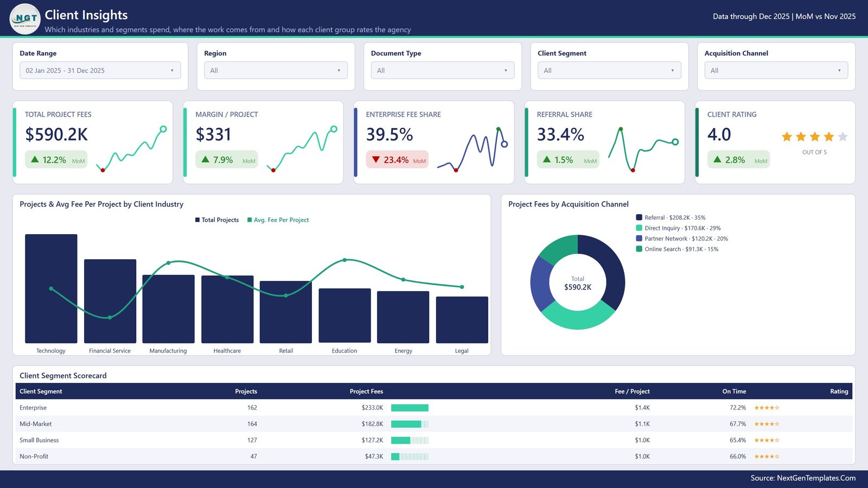Click the Non-Profit row star rating
Viewport: 868px width, 488px height.
point(767,457)
